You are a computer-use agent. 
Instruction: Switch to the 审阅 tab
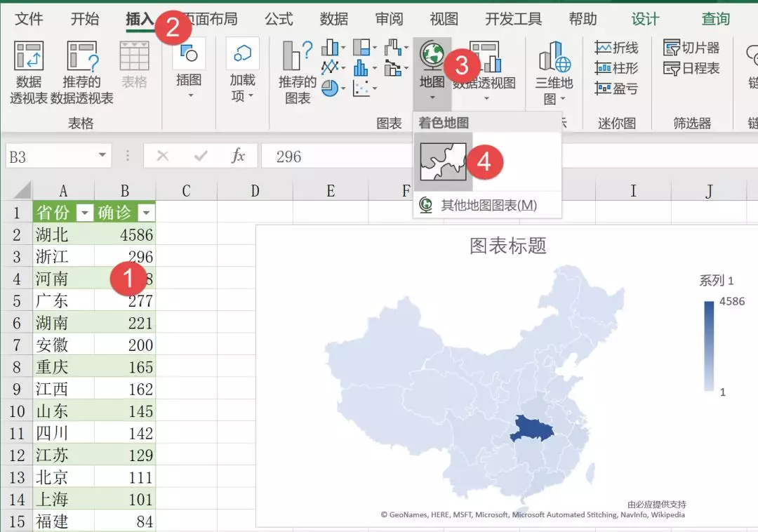(x=389, y=19)
